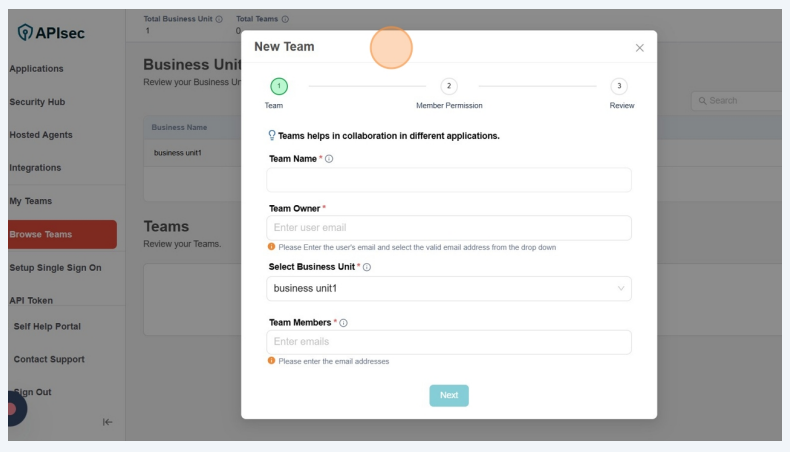Click the Team Members emails field

tap(449, 342)
